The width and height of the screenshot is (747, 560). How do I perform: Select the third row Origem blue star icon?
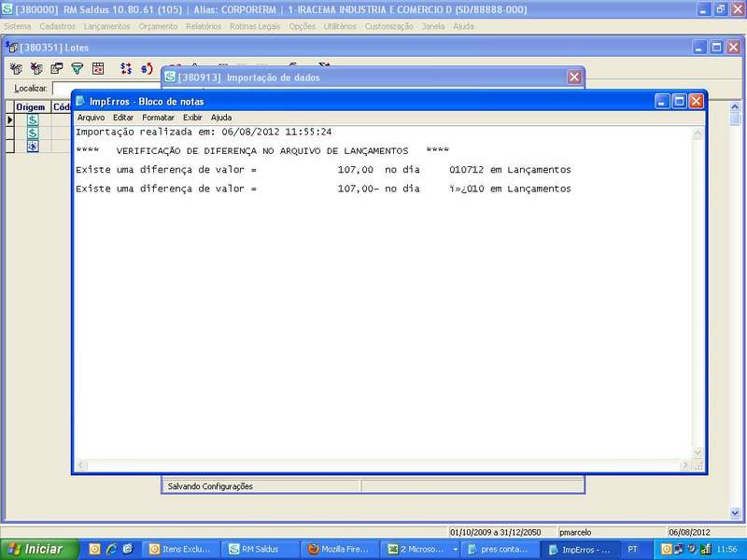pos(33,147)
